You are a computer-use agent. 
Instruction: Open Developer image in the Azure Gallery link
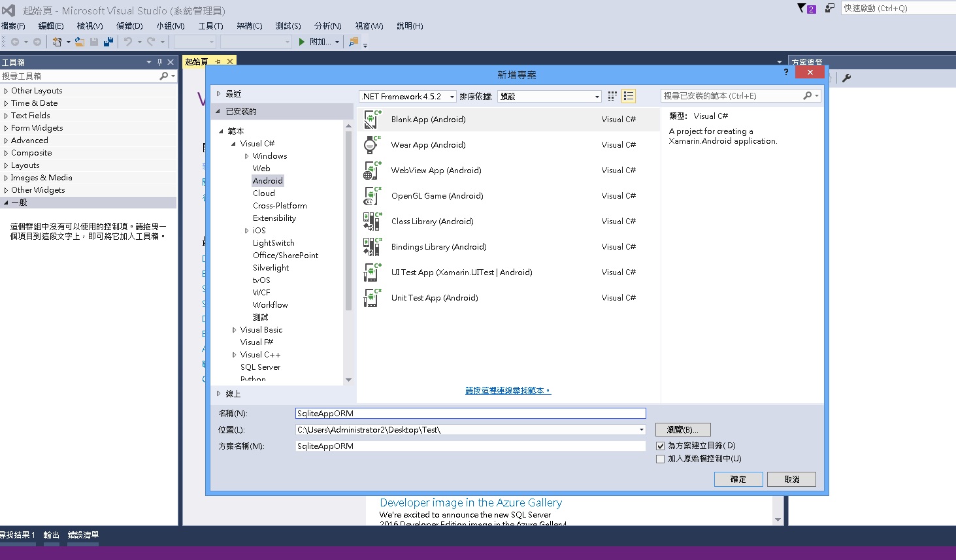[470, 502]
